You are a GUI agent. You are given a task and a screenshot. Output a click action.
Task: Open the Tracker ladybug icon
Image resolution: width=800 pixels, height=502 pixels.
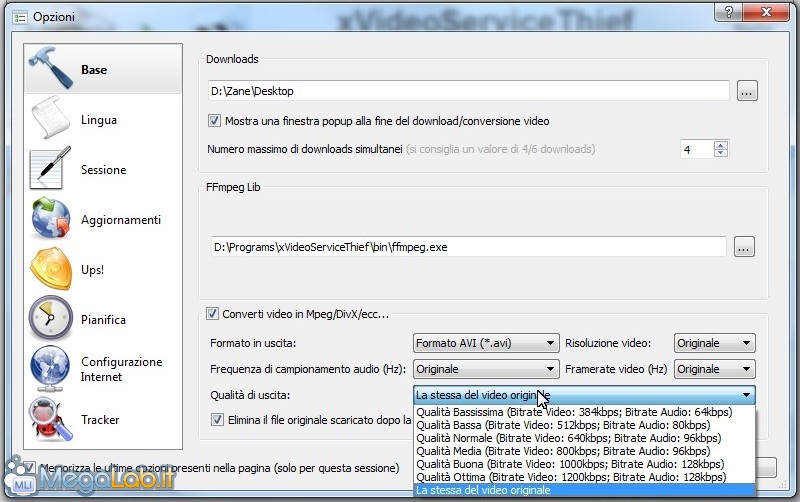[x=51, y=419]
